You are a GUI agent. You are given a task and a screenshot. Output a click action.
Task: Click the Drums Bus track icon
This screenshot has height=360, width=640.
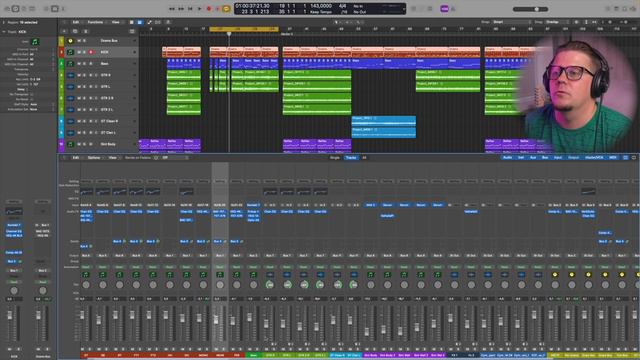point(70,41)
